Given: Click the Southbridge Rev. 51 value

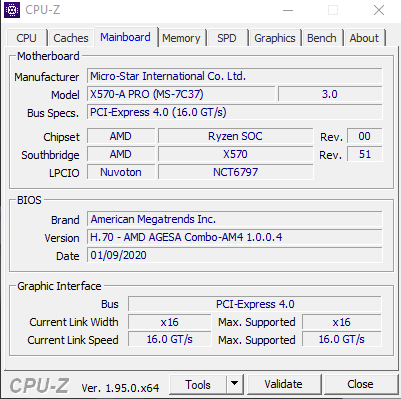Looking at the screenshot, I should coord(365,154).
